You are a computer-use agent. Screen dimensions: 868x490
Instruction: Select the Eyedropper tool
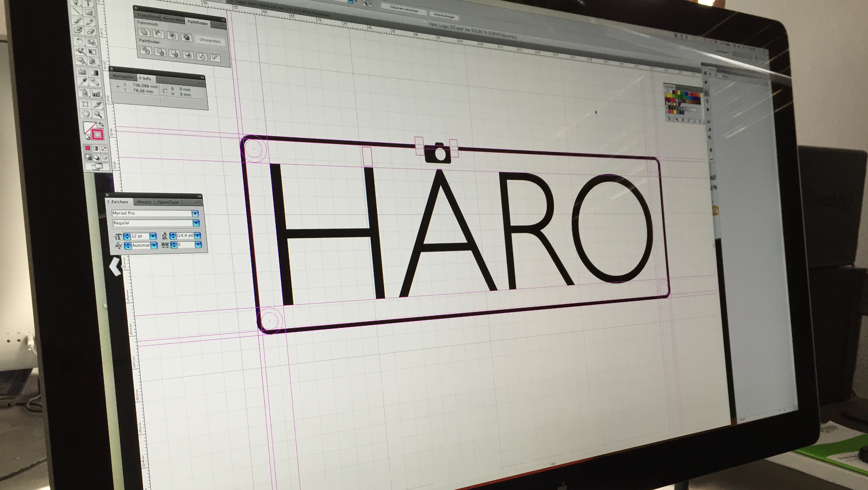point(83,81)
